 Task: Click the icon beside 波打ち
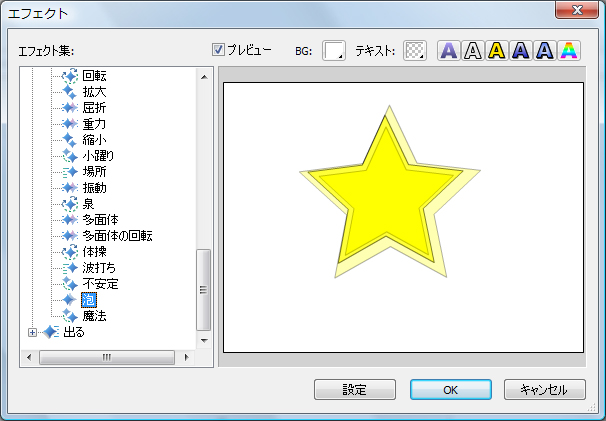[70, 268]
